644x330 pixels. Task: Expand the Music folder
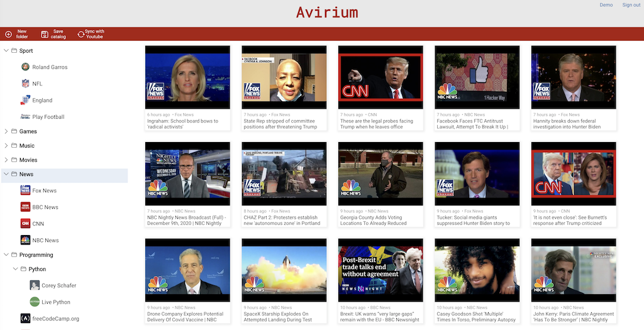click(6, 146)
